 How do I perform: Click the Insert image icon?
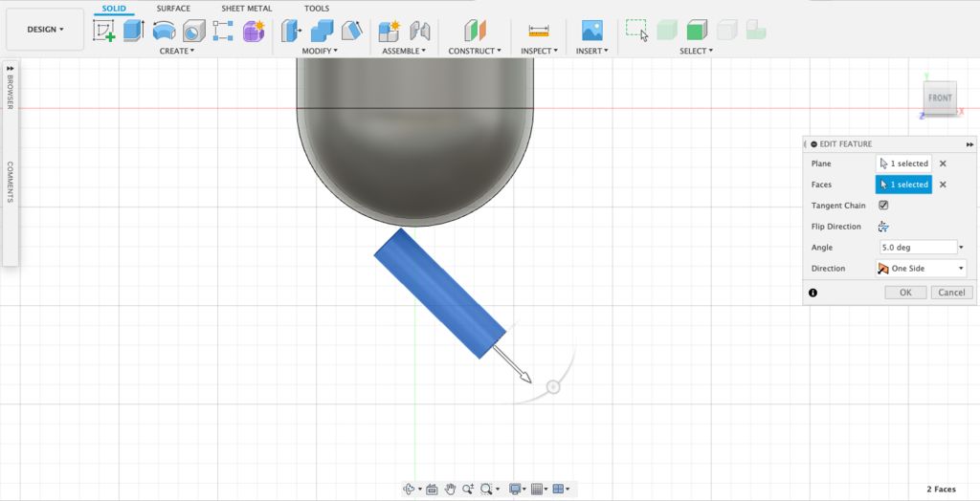click(x=591, y=30)
